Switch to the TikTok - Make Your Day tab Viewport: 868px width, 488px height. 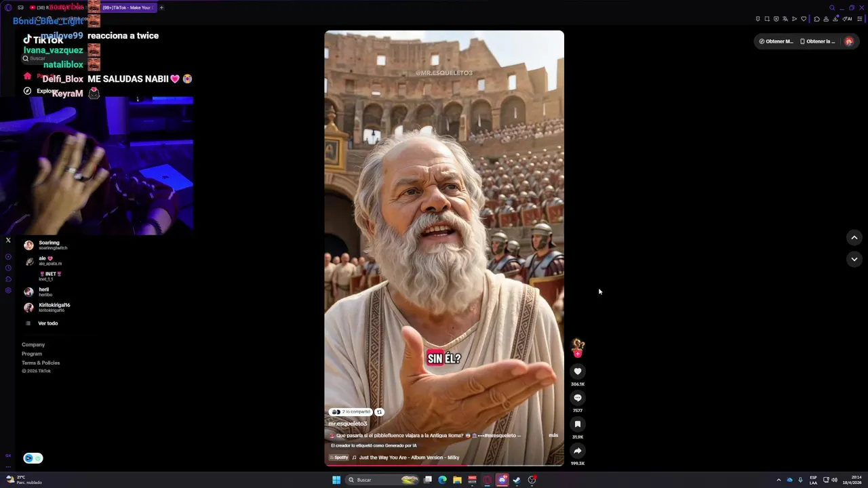(x=128, y=7)
